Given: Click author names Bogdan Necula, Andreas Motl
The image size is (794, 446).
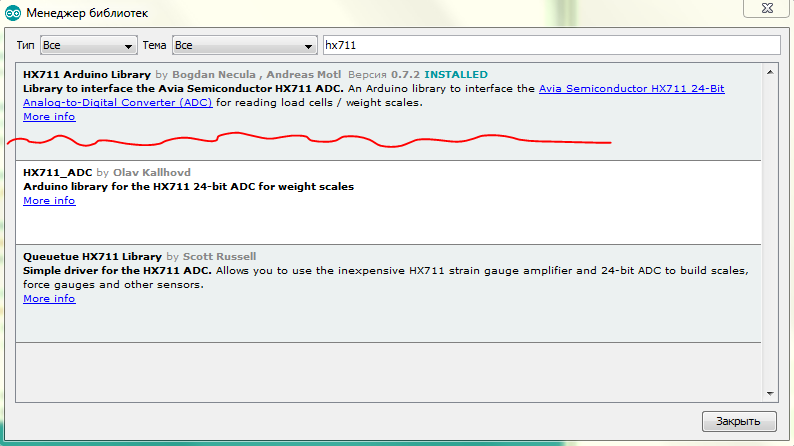Looking at the screenshot, I should [x=256, y=74].
